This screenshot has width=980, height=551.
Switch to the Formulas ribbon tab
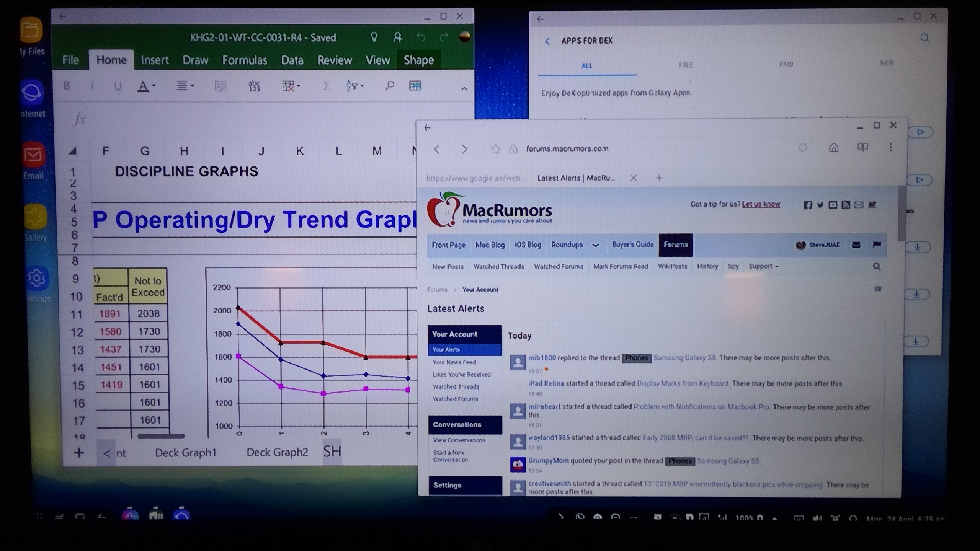point(245,60)
